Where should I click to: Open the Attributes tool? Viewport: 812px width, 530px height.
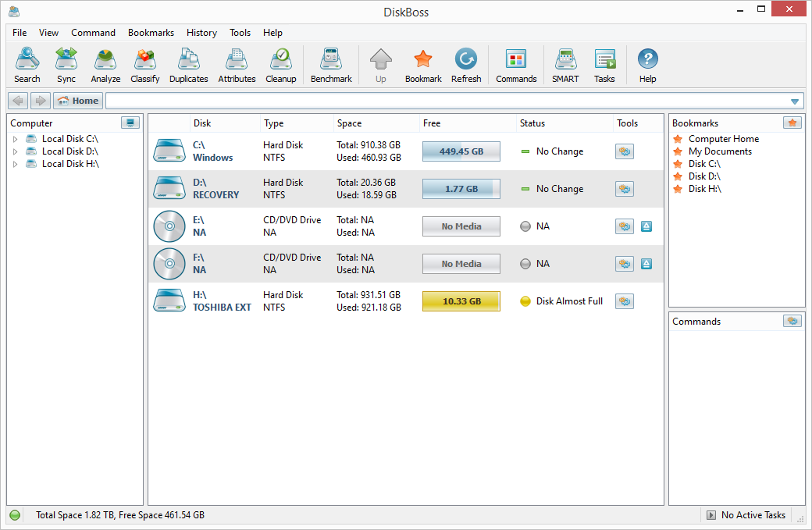pos(237,66)
